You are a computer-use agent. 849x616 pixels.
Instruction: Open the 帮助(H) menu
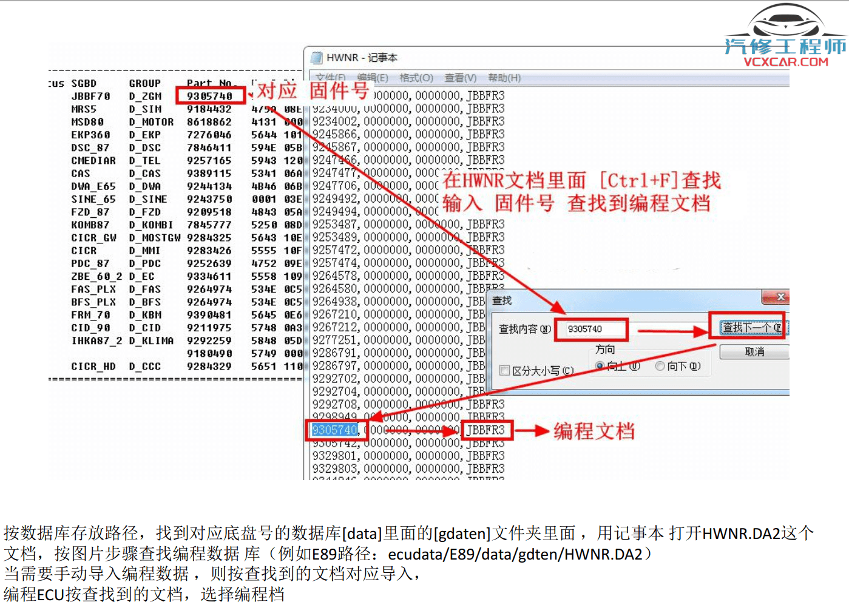502,78
